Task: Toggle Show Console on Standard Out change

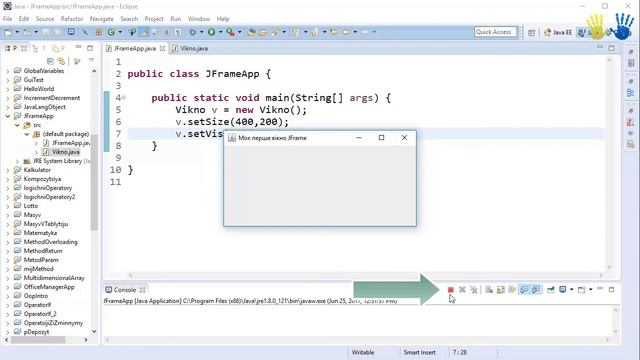Action: click(524, 289)
